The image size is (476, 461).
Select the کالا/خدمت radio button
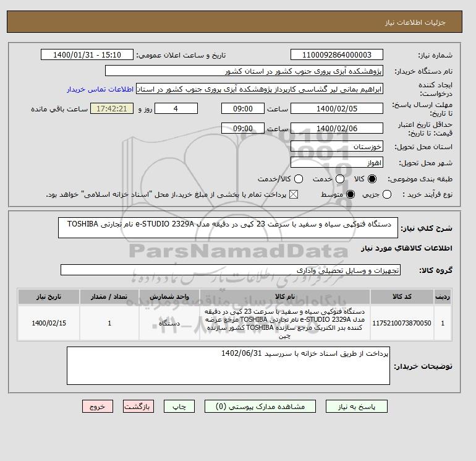pos(299,179)
